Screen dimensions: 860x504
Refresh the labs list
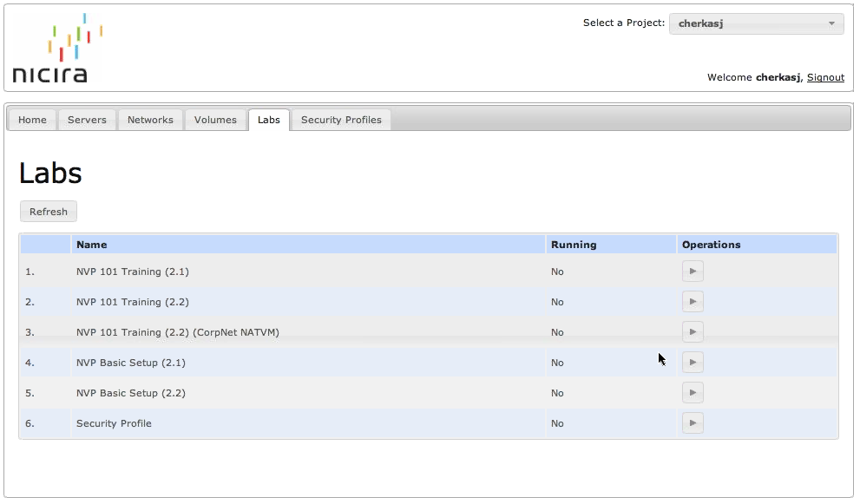pos(49,212)
